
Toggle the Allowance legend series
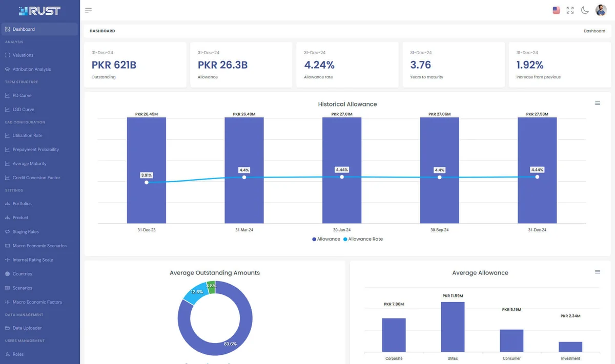pos(326,239)
